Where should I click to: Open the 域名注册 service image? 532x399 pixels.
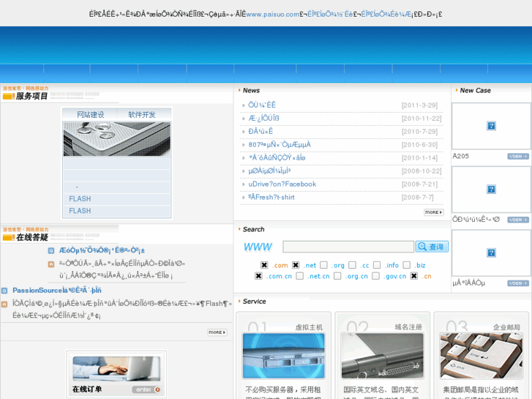pos(383,356)
